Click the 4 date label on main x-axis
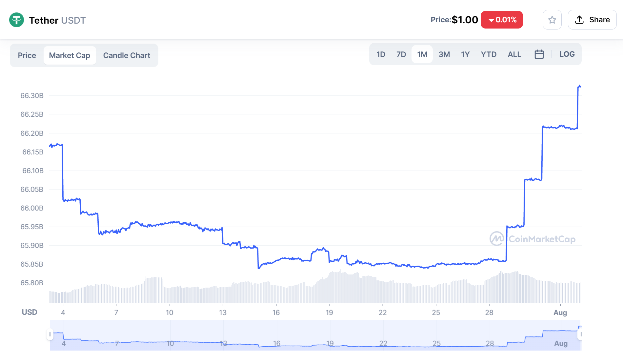The width and height of the screenshot is (623, 364). 63,313
